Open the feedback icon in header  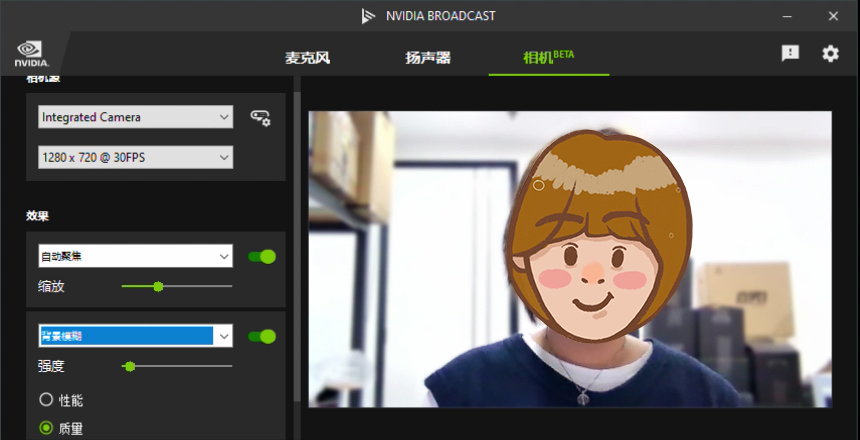pyautogui.click(x=790, y=53)
